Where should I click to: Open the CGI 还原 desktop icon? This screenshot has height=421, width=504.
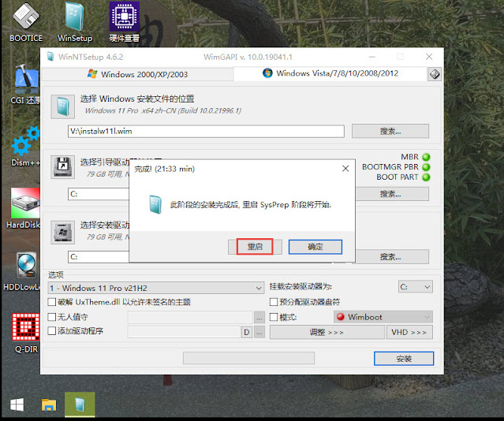tap(26, 84)
